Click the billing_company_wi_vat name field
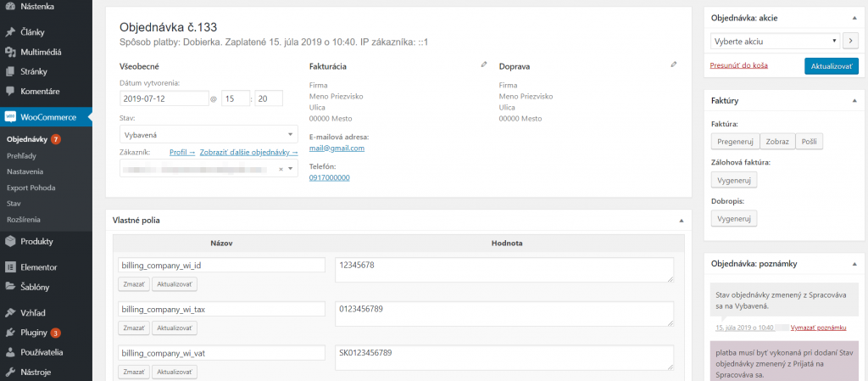 pyautogui.click(x=221, y=353)
